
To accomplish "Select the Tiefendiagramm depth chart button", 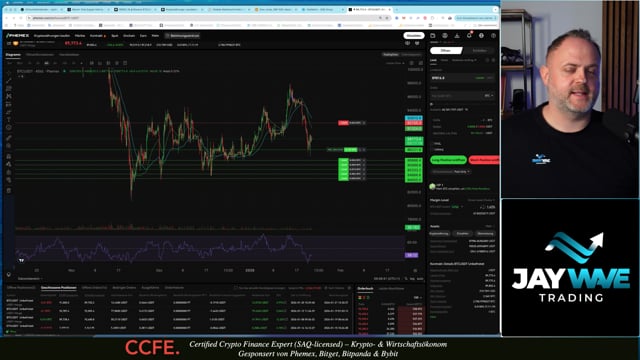I will point(411,55).
